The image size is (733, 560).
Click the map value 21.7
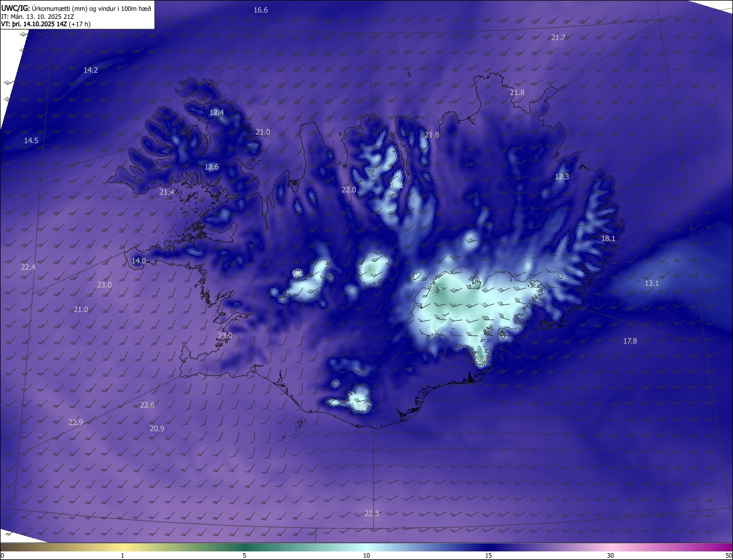pyautogui.click(x=558, y=37)
